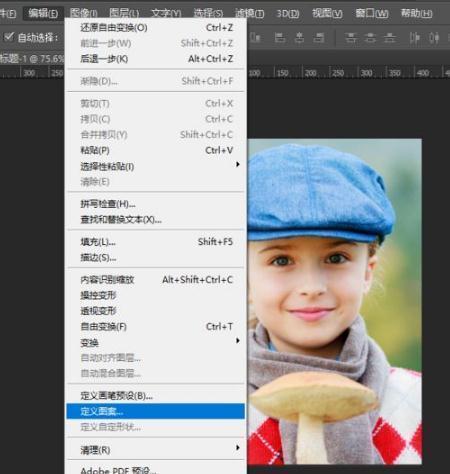Click the greyed 剪切(T) entry
450x474 pixels.
[156, 103]
